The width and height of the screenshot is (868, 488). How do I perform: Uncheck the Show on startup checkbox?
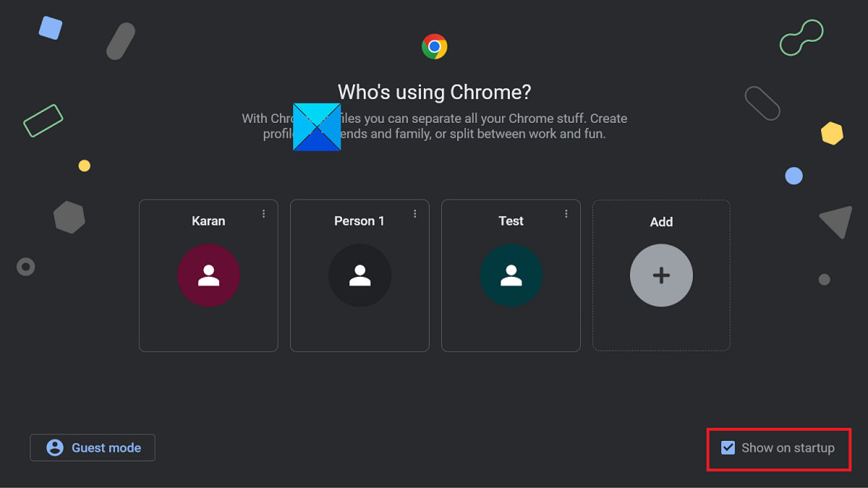coord(728,448)
